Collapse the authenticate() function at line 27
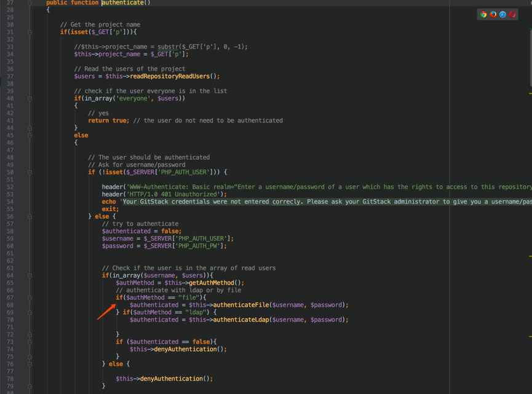 point(30,2)
